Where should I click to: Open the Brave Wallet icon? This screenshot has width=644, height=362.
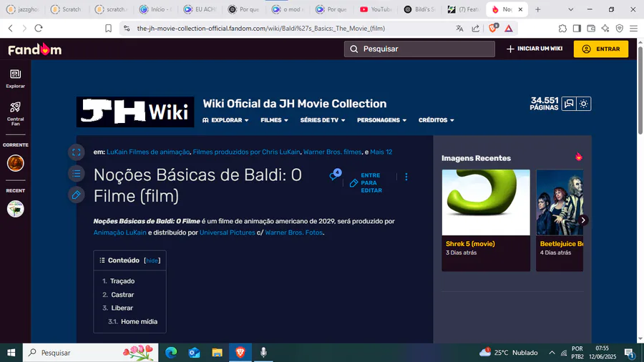pos(591,29)
